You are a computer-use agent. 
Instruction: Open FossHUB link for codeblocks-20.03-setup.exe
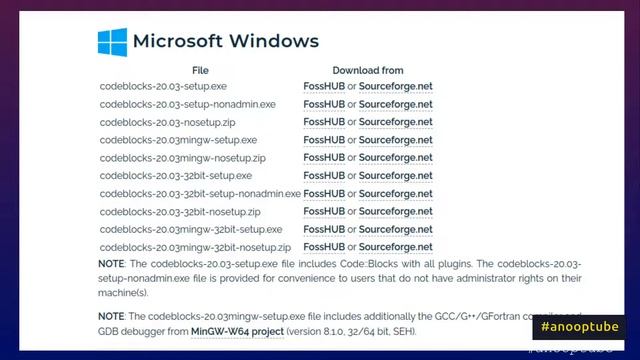[x=324, y=87]
